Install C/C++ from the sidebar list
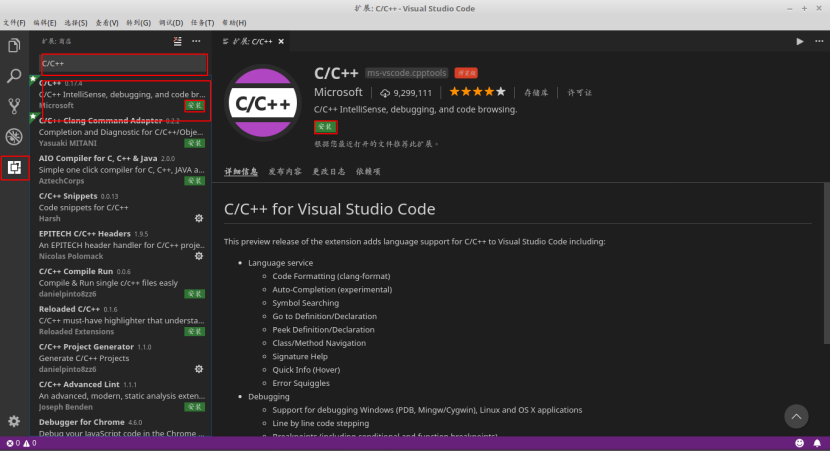This screenshot has height=452, width=830. [x=195, y=105]
